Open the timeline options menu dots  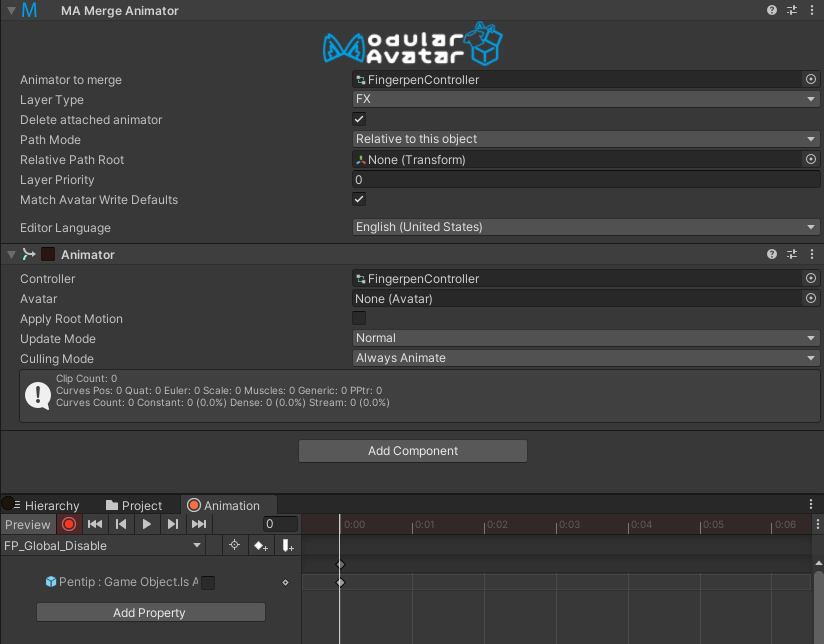coord(818,524)
